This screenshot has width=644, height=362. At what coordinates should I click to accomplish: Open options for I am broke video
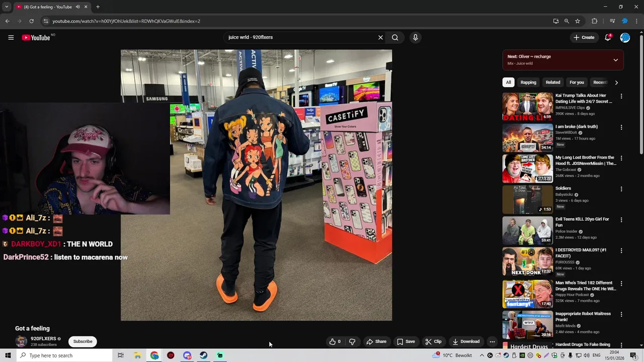pos(621,127)
